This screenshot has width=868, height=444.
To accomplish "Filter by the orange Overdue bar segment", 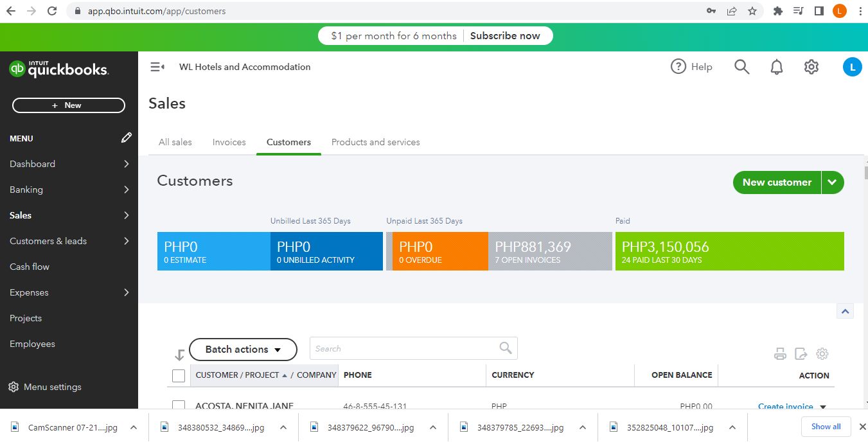I will (x=440, y=252).
